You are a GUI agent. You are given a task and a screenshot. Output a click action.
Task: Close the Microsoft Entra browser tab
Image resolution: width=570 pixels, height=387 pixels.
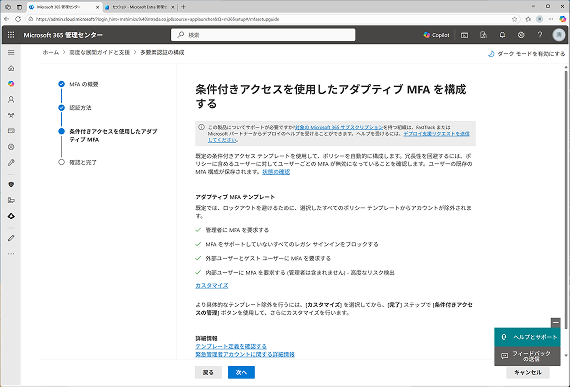point(173,7)
